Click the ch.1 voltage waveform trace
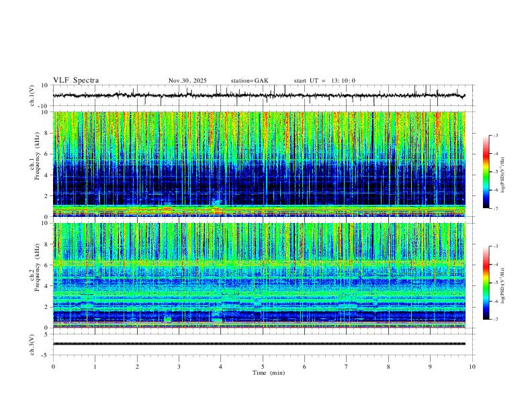 259,95
